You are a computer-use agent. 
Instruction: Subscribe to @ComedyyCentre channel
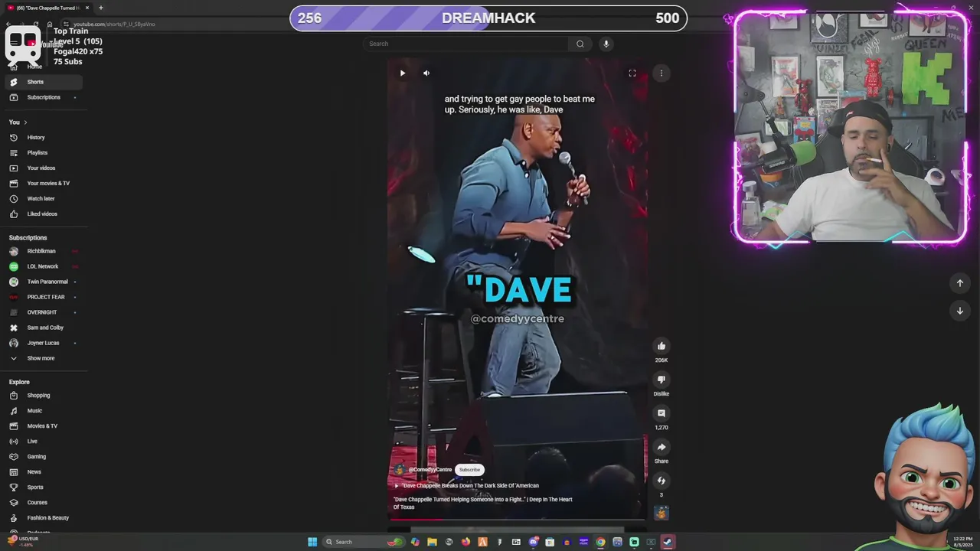(469, 470)
